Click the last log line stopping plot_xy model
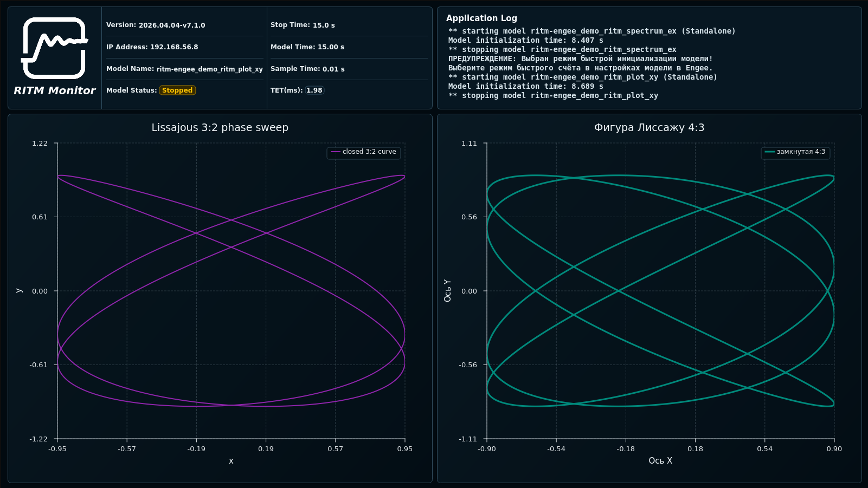Viewport: 868px width, 488px height. pyautogui.click(x=553, y=95)
